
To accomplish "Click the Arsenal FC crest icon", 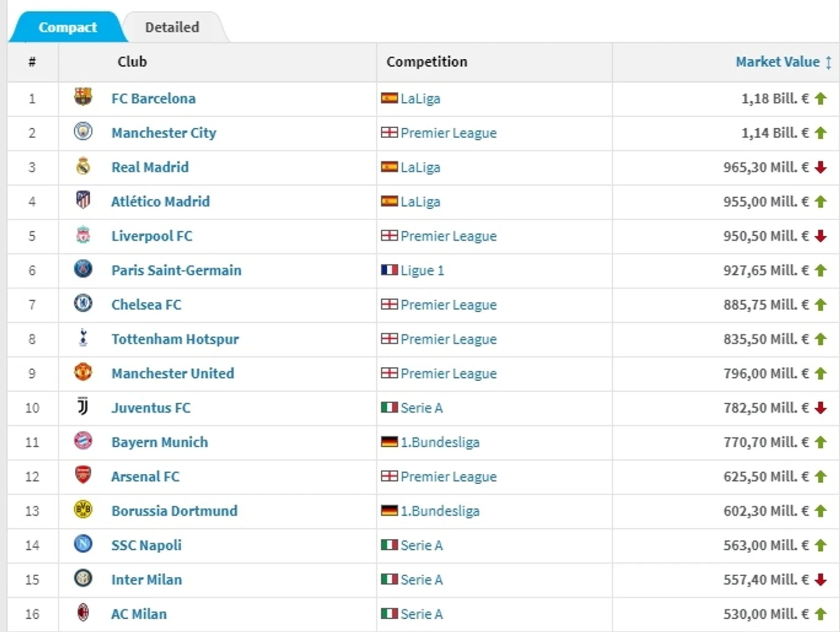I will [83, 475].
